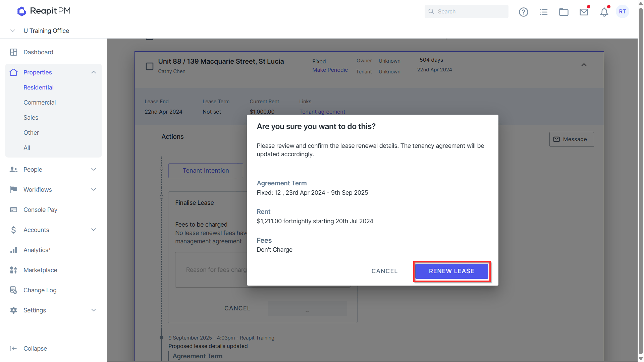Open the folder icon in top bar
The height and width of the screenshot is (362, 644).
(x=563, y=12)
